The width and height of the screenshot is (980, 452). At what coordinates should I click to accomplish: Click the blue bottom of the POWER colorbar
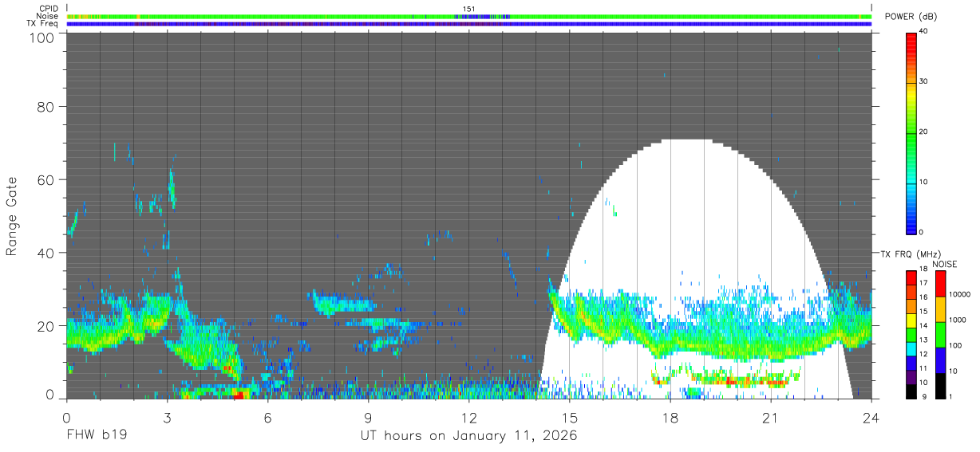pos(911,226)
